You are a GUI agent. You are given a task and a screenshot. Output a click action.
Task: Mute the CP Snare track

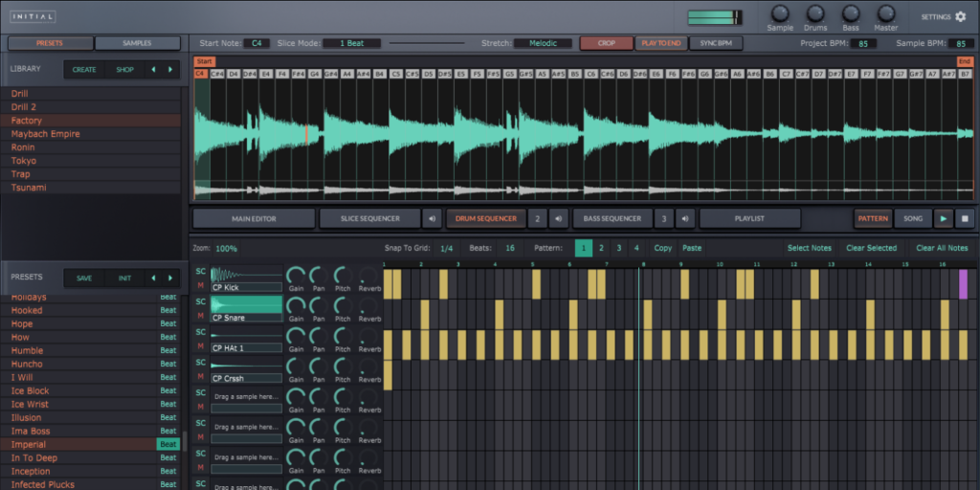coord(201,316)
